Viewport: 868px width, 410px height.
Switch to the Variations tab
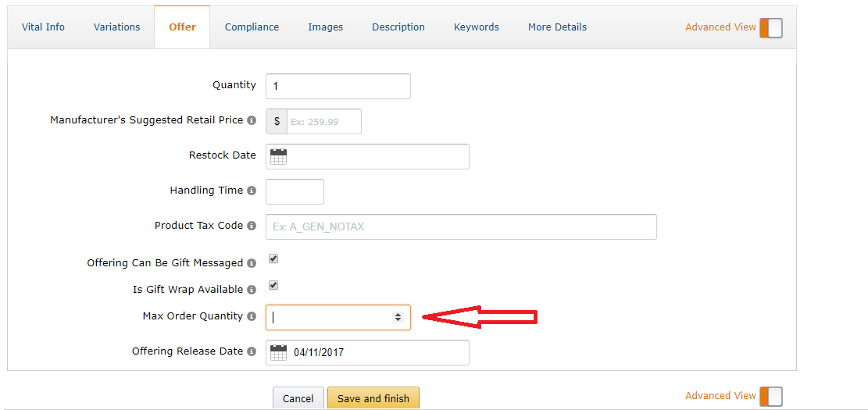click(x=117, y=27)
